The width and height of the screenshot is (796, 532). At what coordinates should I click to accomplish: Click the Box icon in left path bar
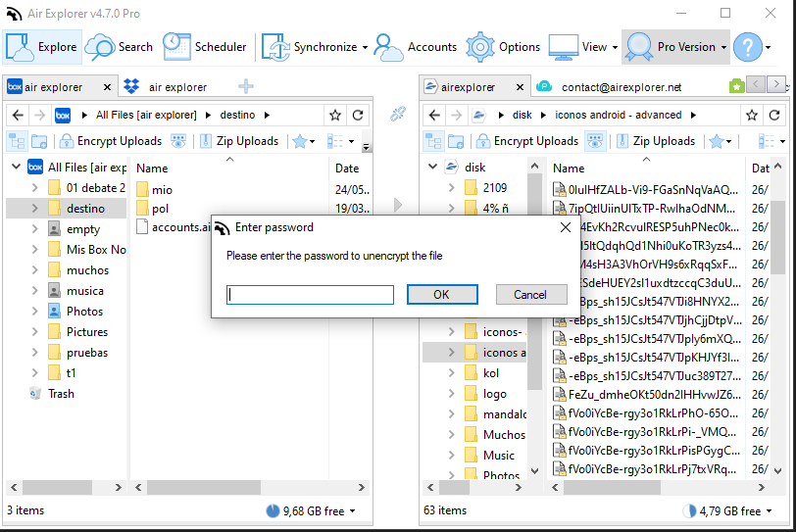[x=63, y=116]
